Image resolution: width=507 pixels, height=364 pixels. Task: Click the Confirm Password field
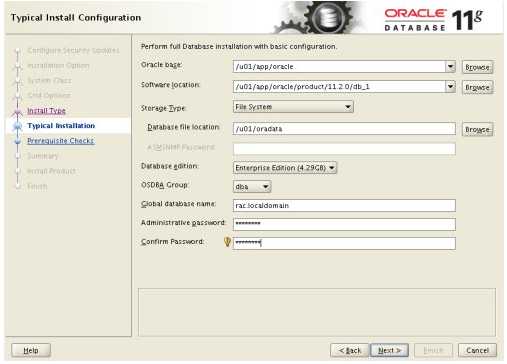pyautogui.click(x=344, y=243)
